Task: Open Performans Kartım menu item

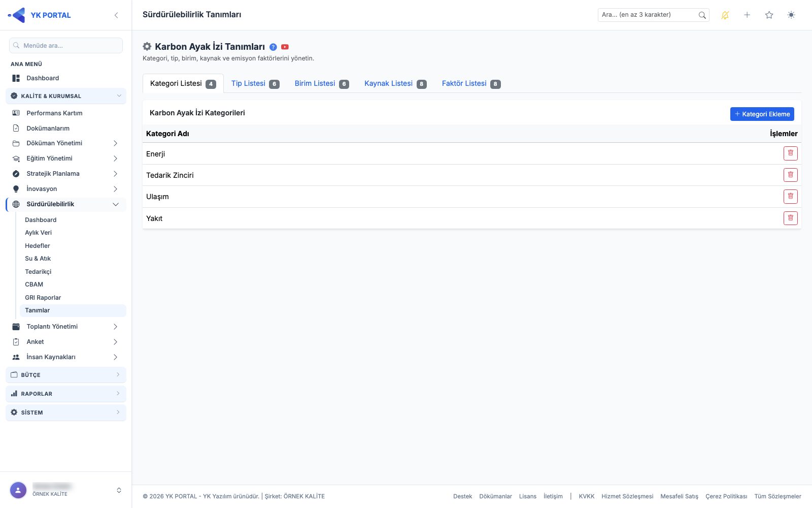Action: tap(66, 113)
